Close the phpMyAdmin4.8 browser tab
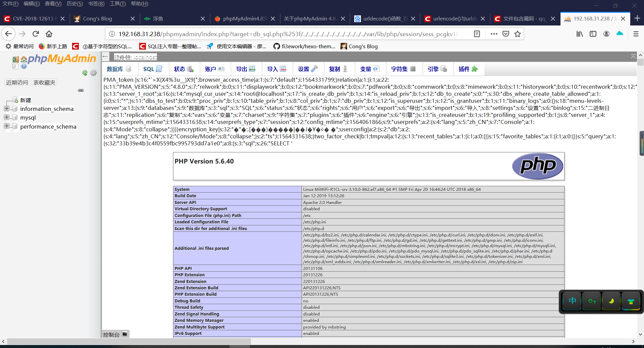The height and width of the screenshot is (348, 644). [x=273, y=19]
